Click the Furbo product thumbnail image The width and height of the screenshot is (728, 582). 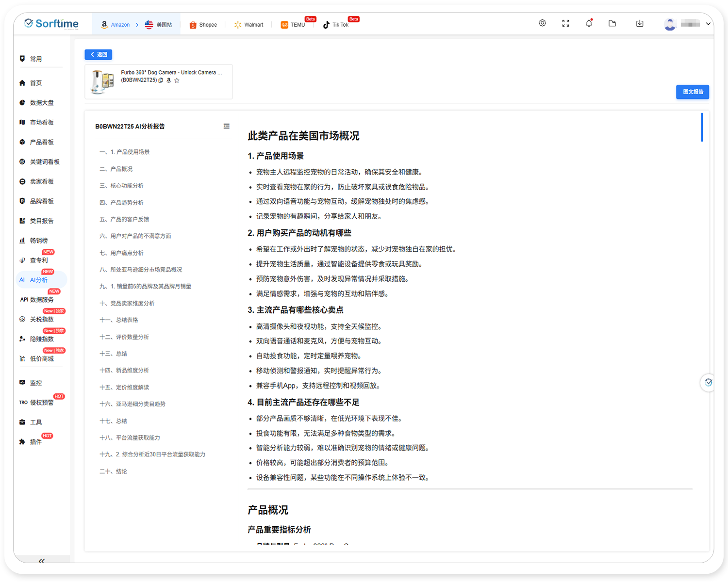coord(101,81)
